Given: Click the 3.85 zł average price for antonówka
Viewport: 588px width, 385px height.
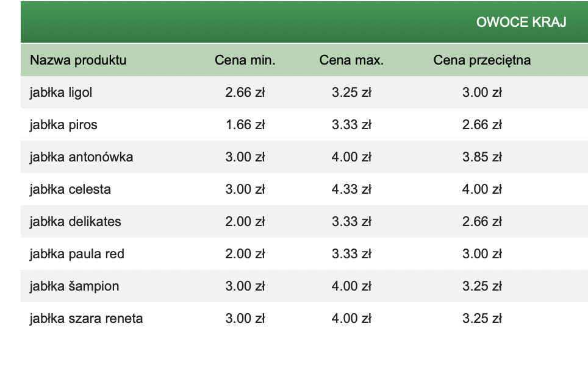Looking at the screenshot, I should coord(482,157).
